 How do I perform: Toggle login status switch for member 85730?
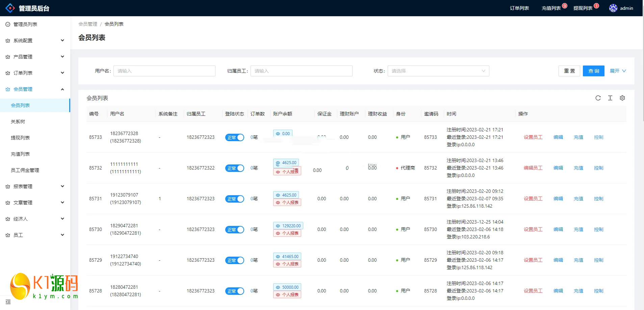click(234, 230)
